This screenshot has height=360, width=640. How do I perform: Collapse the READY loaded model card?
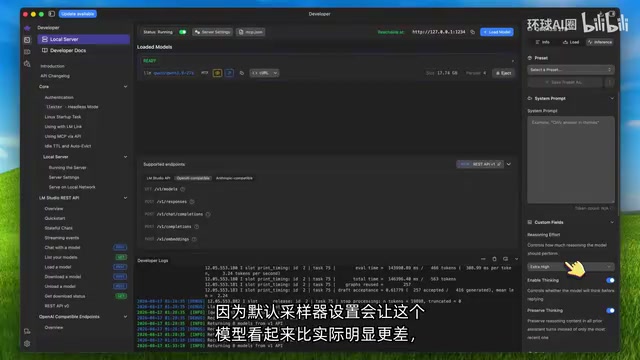click(x=513, y=61)
